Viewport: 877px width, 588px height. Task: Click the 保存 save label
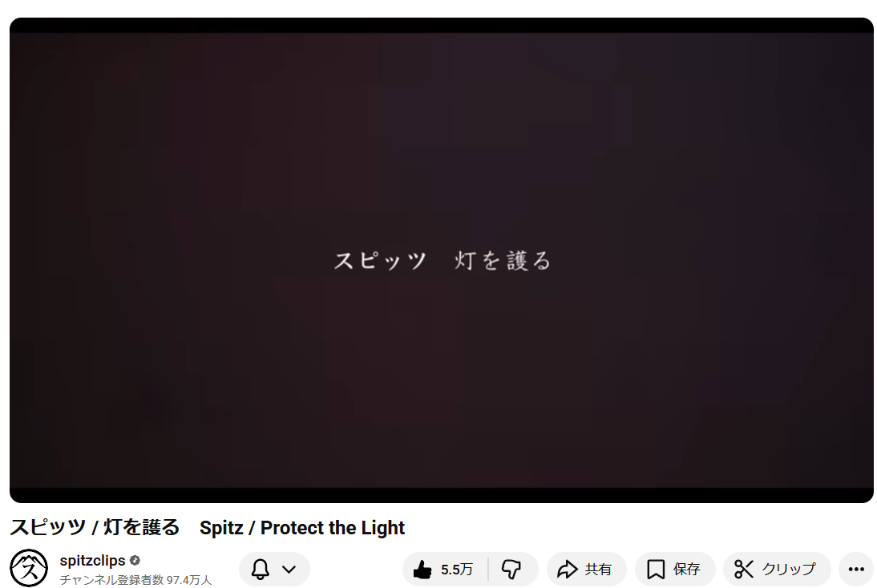point(686,570)
